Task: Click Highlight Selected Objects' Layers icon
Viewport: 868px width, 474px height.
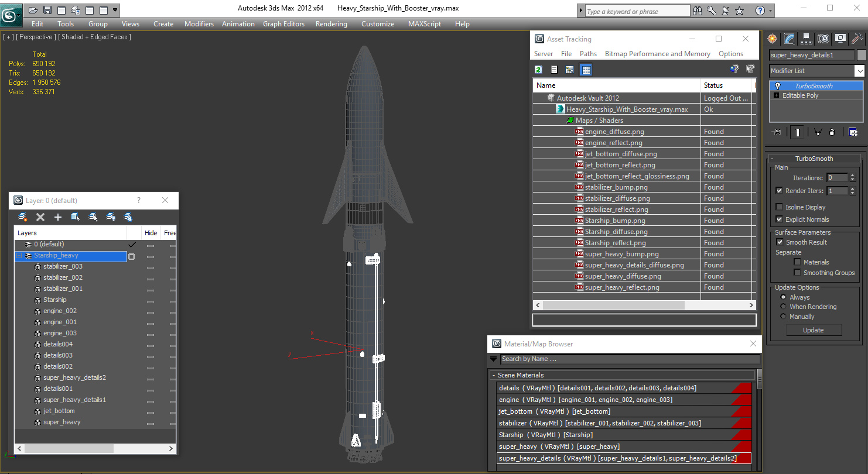Action: [93, 217]
